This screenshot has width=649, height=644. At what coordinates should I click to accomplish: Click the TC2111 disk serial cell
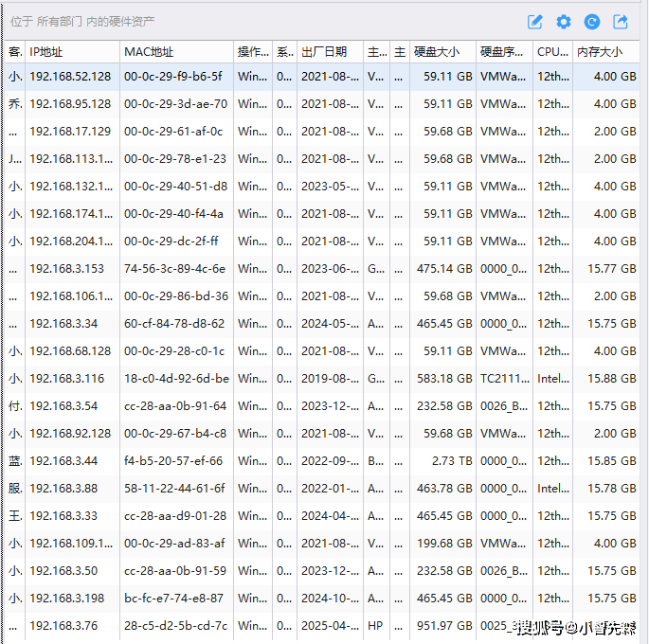[503, 379]
